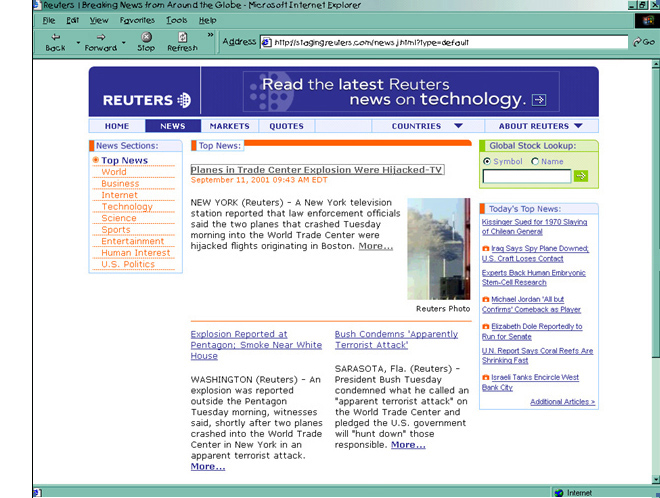Click the World Trade Center photo
Image resolution: width=660 pixels, height=498 pixels.
click(x=438, y=249)
